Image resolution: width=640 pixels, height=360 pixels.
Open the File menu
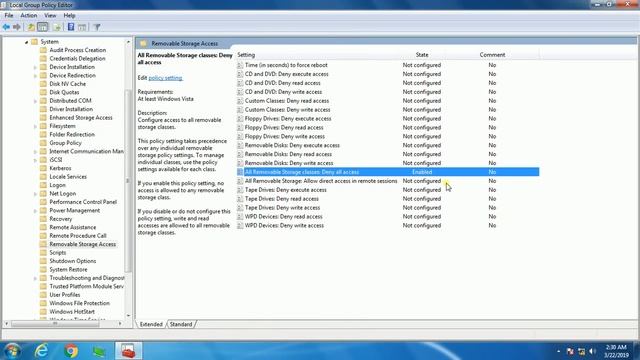pyautogui.click(x=9, y=16)
